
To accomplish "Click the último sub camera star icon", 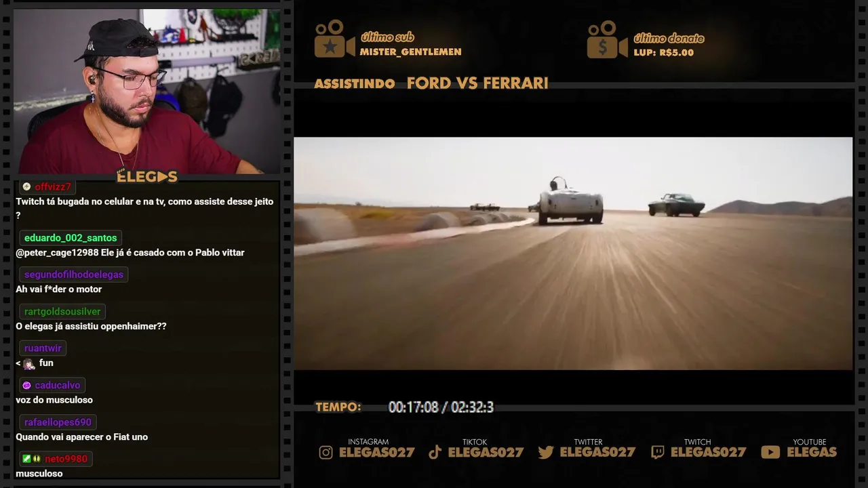I will [334, 39].
